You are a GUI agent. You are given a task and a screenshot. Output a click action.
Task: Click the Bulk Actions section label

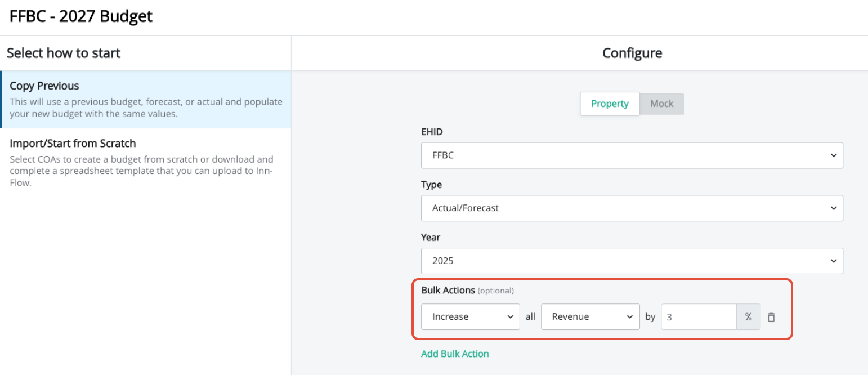pyautogui.click(x=448, y=291)
